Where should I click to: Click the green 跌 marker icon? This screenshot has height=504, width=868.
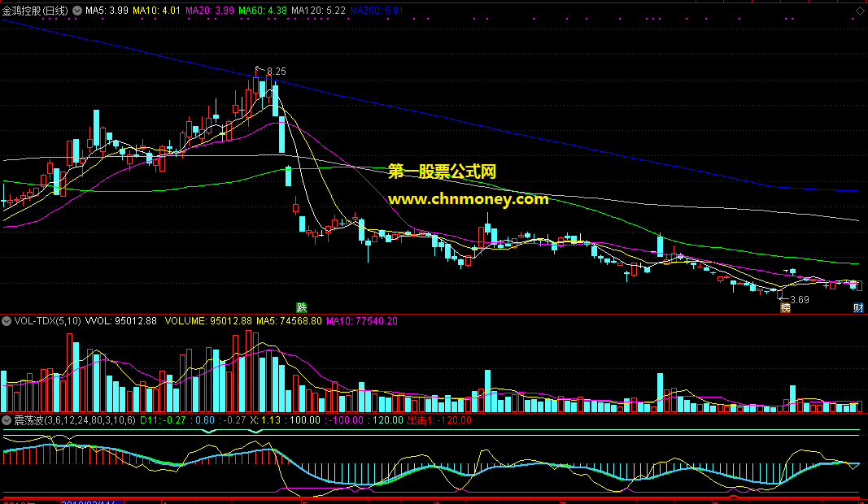pyautogui.click(x=302, y=307)
